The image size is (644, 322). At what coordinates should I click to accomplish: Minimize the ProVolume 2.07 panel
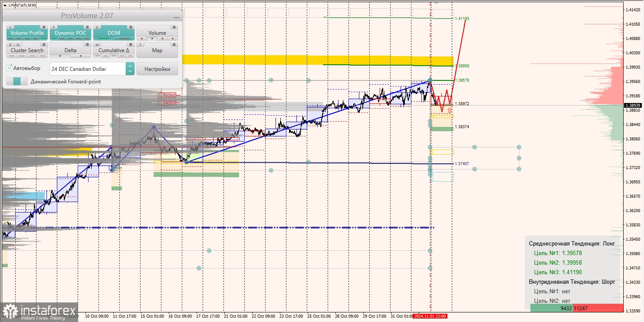pos(176,17)
